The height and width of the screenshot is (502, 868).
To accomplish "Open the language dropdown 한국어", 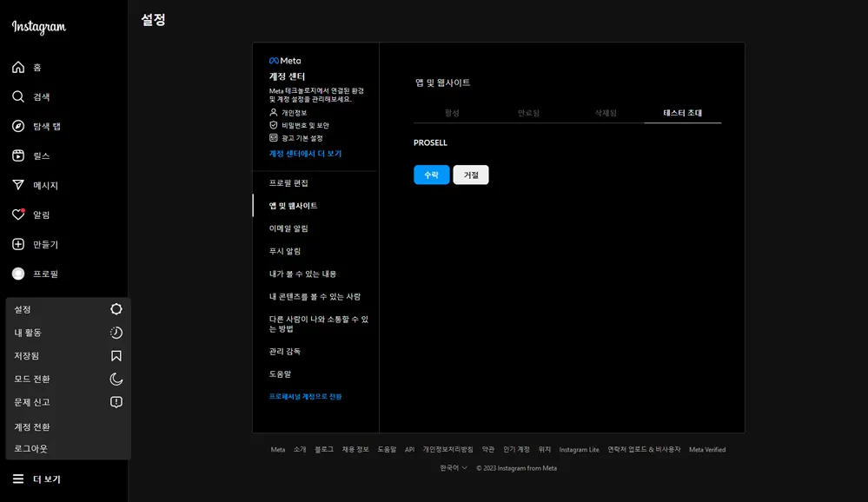I will click(454, 467).
